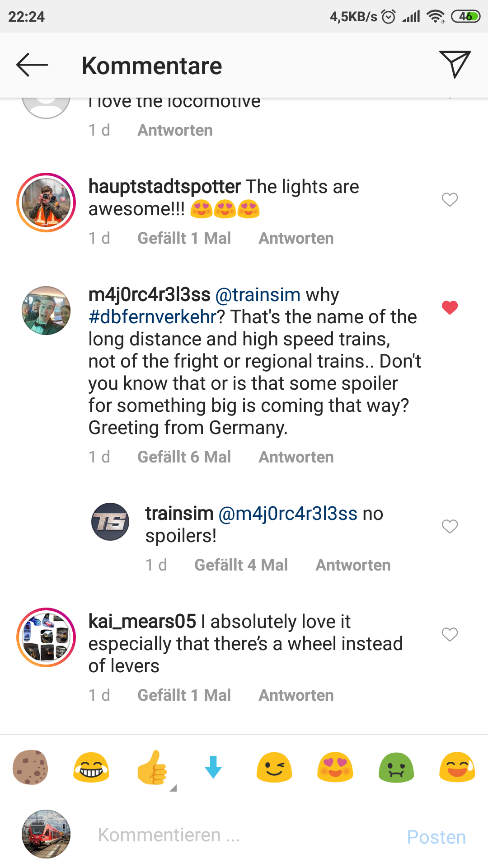The height and width of the screenshot is (868, 488).
Task: Open hauptstadtspotter's profile picture story
Action: coord(46,203)
